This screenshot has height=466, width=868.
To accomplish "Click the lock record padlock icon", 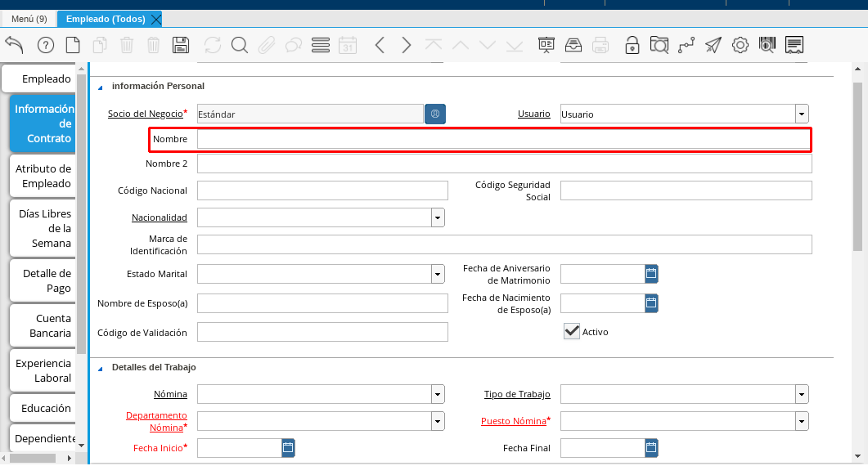I will 632,45.
